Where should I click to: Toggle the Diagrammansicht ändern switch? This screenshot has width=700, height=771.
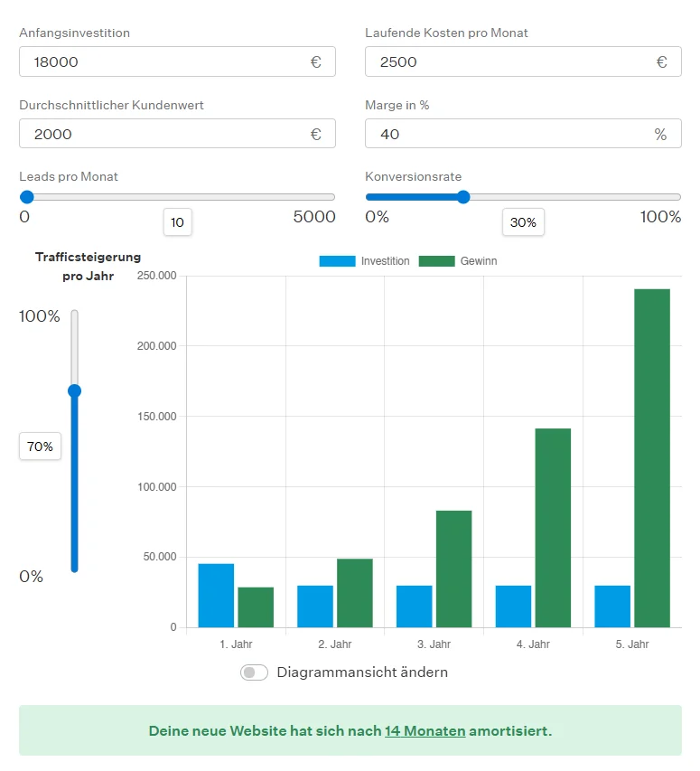pyautogui.click(x=253, y=672)
